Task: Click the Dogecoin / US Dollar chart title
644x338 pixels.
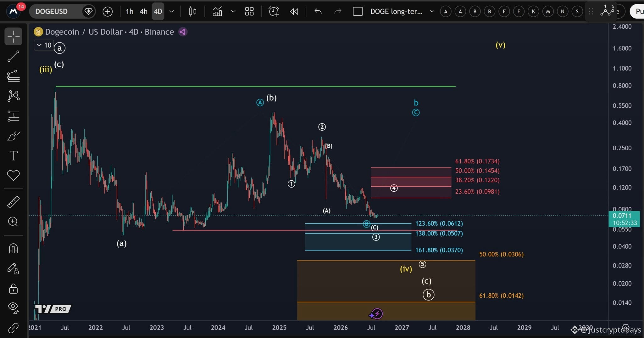Action: click(x=109, y=32)
